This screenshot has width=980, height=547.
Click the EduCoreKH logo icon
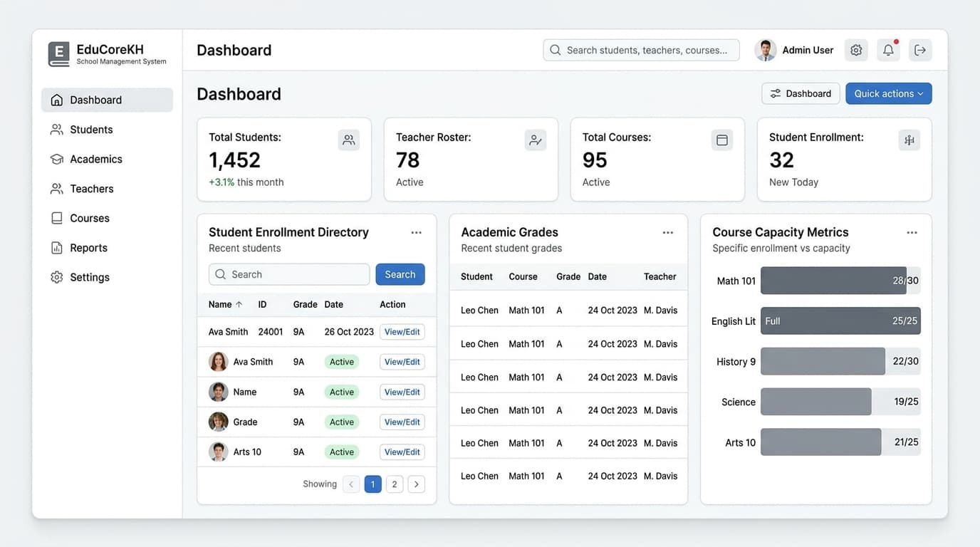click(x=58, y=54)
